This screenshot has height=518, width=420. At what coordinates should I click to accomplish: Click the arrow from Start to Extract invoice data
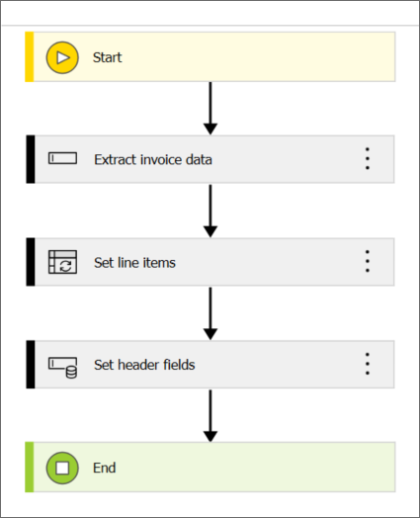pyautogui.click(x=210, y=109)
